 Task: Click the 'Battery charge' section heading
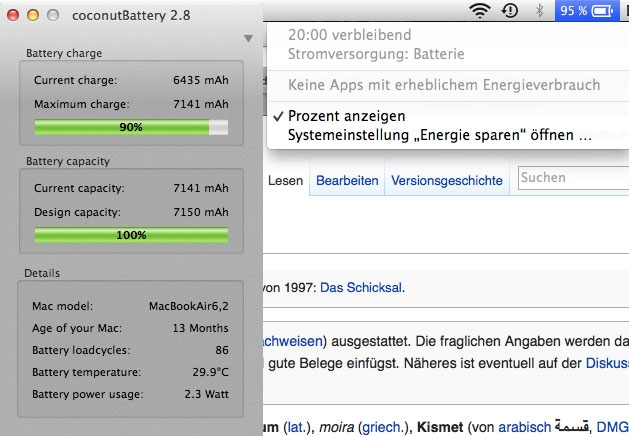(64, 53)
